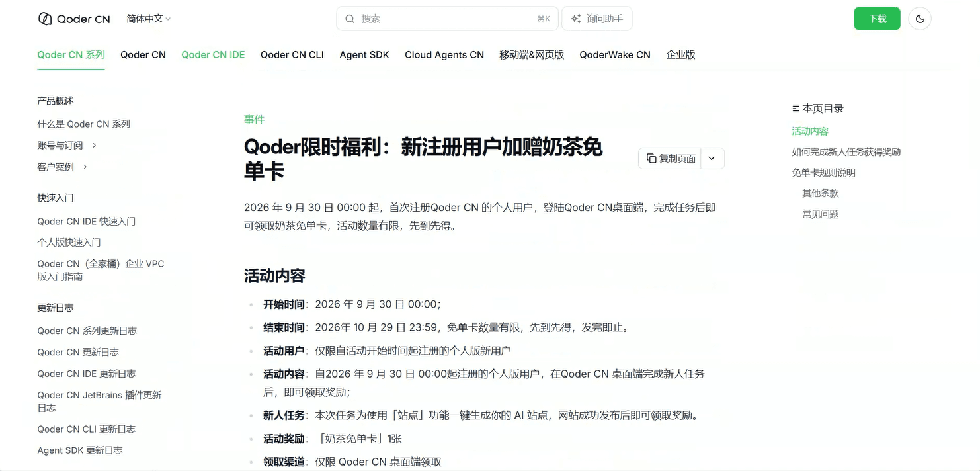Click the 活动内容 section heading

(x=274, y=275)
